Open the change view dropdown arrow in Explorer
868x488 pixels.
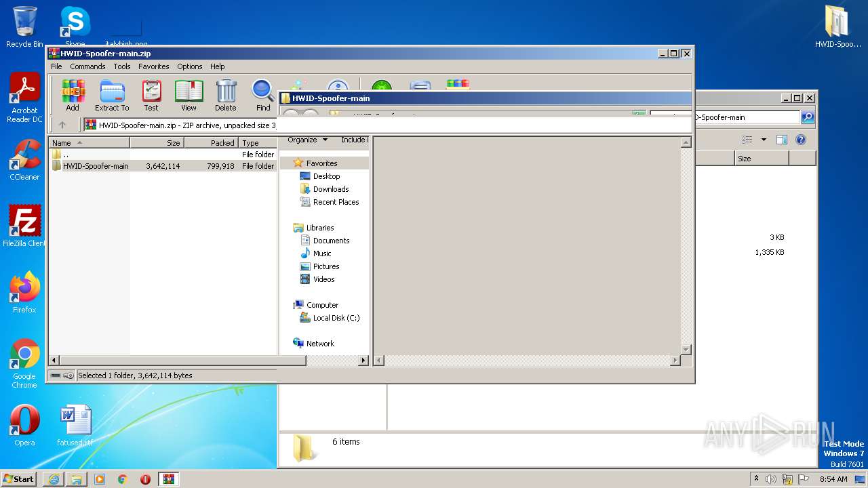pos(764,140)
